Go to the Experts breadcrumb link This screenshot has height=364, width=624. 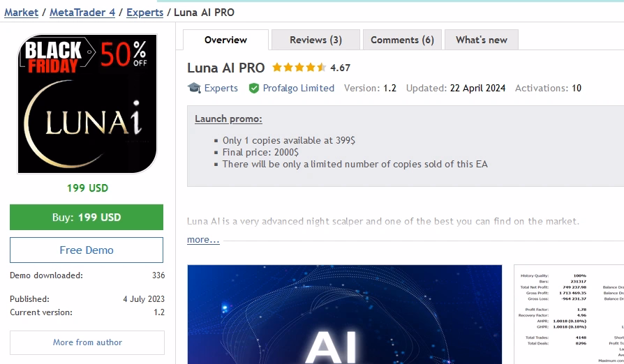(x=145, y=13)
